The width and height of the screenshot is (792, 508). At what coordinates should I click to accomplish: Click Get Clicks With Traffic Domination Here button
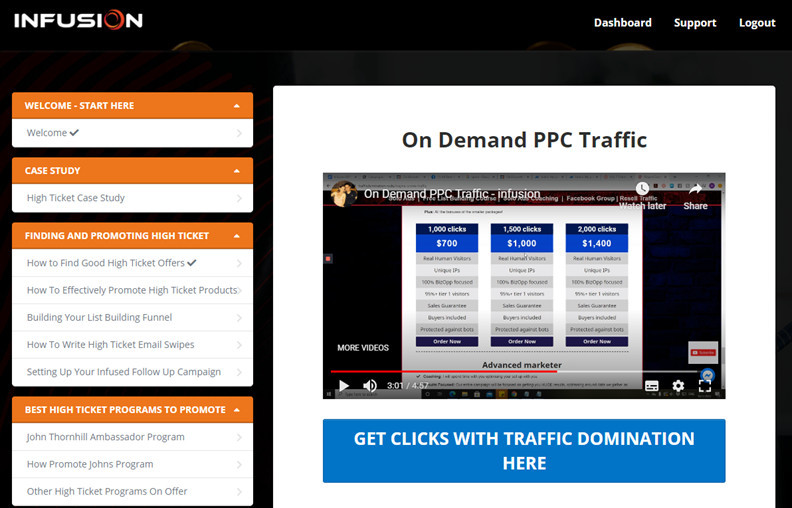524,450
